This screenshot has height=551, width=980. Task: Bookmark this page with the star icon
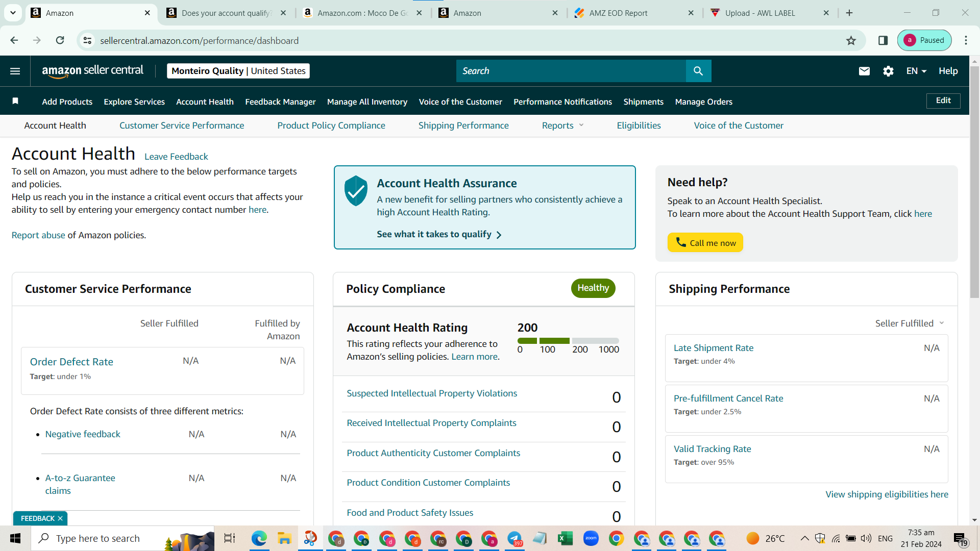pyautogui.click(x=851, y=40)
